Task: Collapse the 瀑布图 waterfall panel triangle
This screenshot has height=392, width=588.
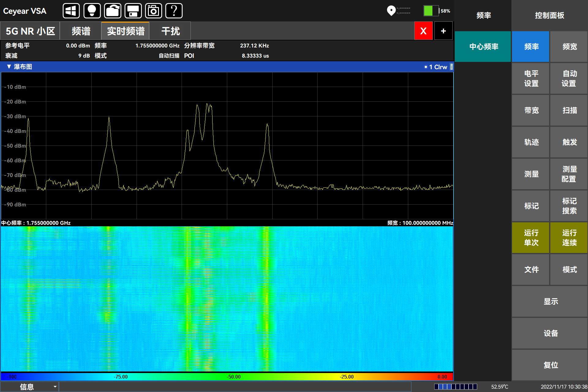Action: (9, 67)
